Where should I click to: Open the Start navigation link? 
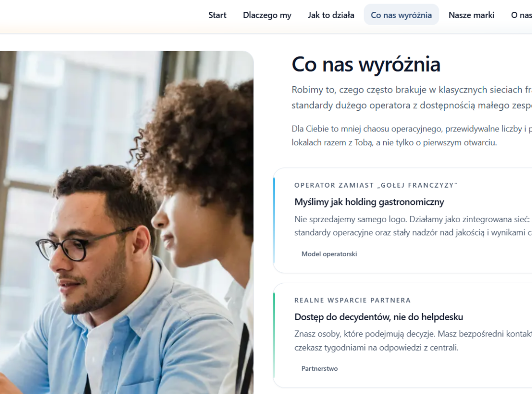[217, 15]
